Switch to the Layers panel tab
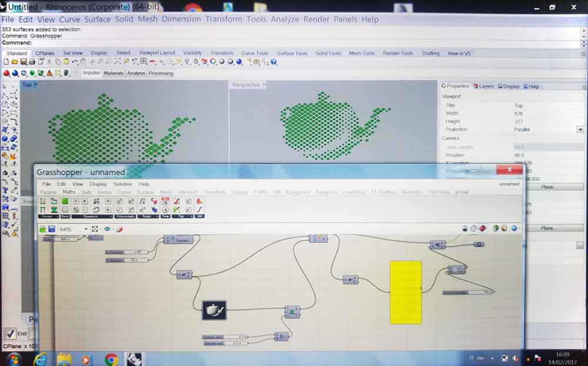The height and width of the screenshot is (366, 588). click(483, 86)
